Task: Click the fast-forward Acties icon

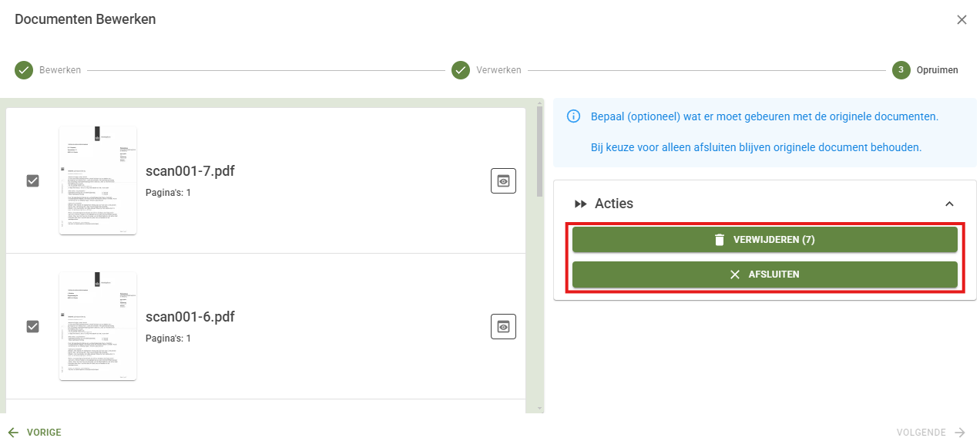Action: (x=581, y=204)
